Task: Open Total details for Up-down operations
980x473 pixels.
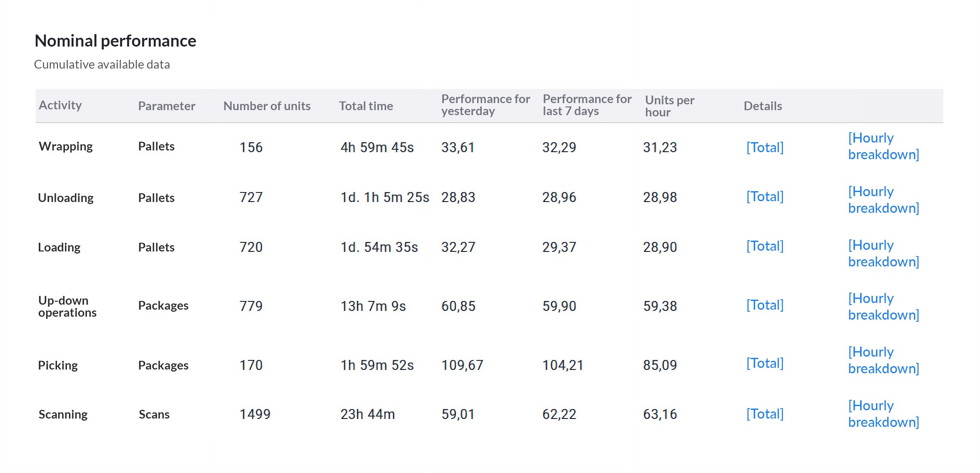Action: pos(765,305)
